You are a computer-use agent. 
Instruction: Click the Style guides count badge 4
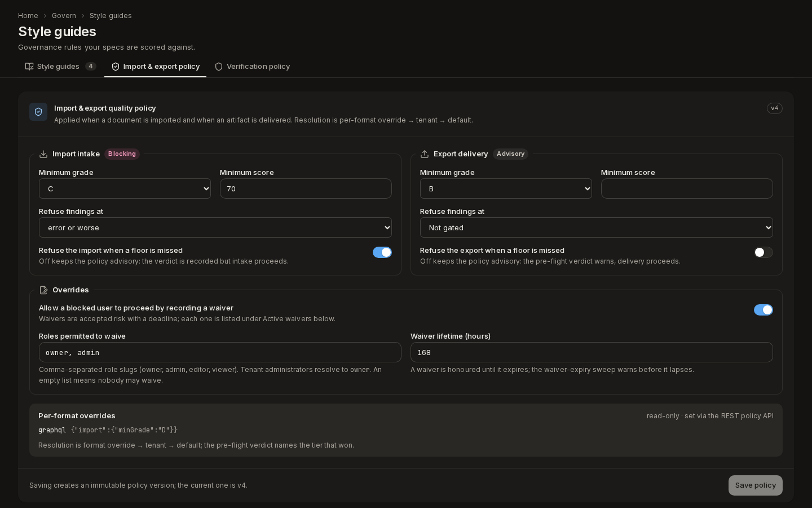click(91, 67)
